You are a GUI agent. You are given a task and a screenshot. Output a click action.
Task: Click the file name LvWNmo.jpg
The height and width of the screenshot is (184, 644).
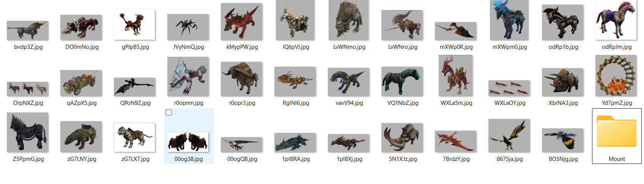coord(349,47)
